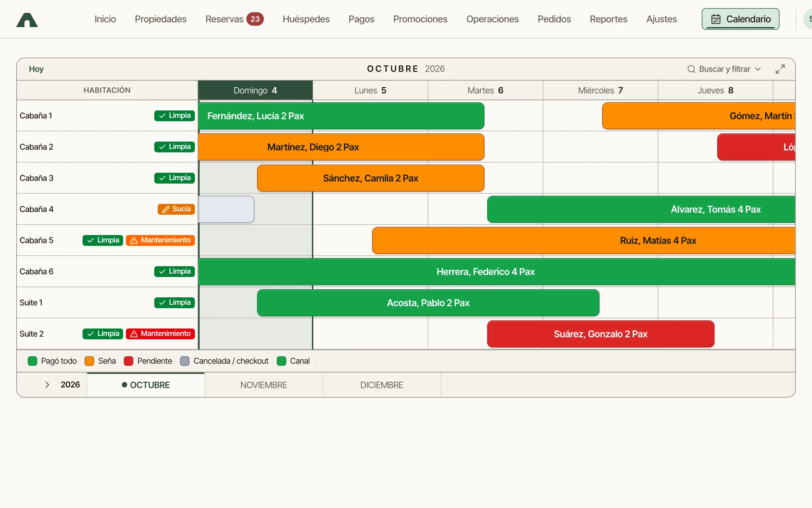The height and width of the screenshot is (508, 812).
Task: Click the Reservas badge showing 23
Action: [255, 19]
